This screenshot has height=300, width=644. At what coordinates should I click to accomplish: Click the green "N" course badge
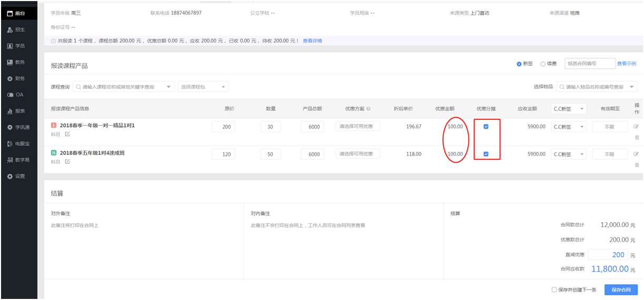click(54, 153)
